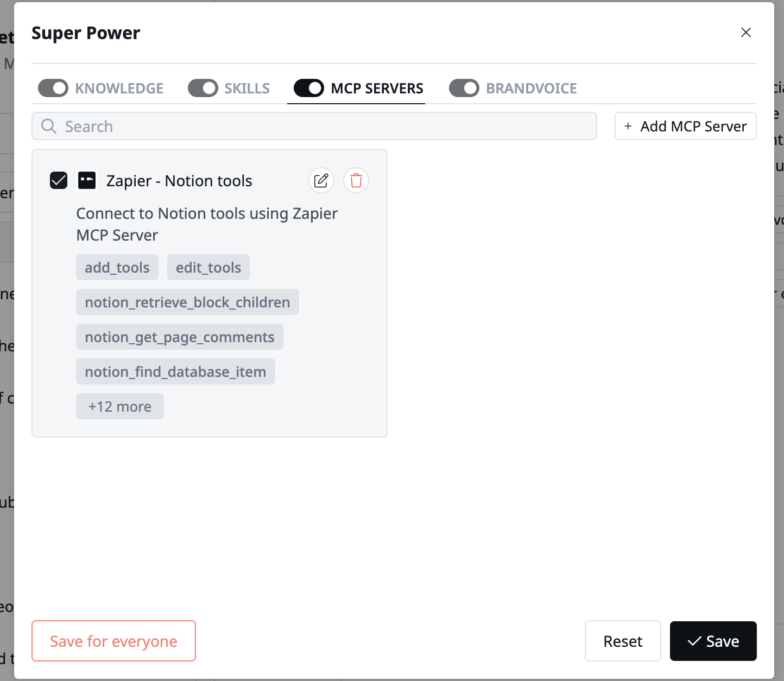Click the Super Power dialog heading

coord(86,33)
